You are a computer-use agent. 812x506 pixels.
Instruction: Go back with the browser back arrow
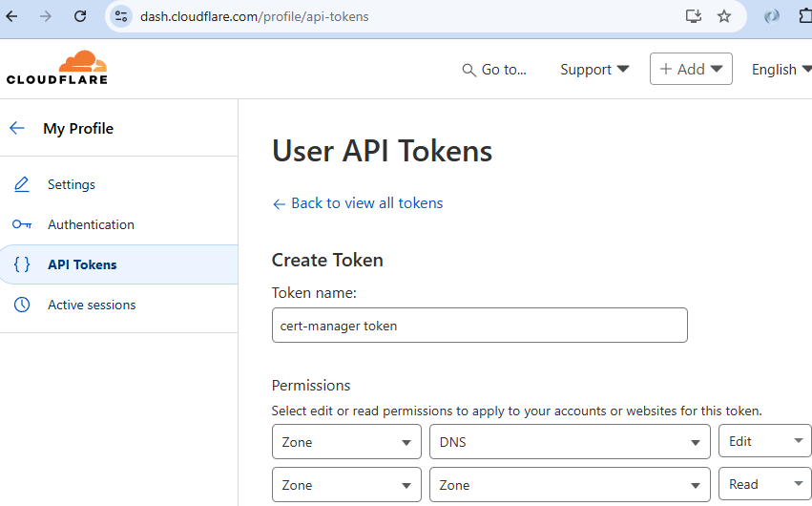click(x=11, y=16)
